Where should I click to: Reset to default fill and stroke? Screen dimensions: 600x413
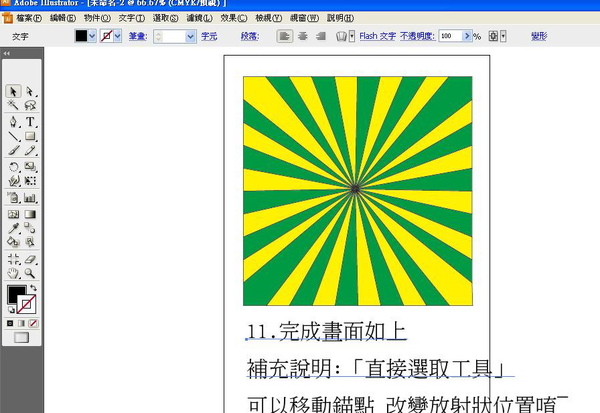[x=11, y=310]
